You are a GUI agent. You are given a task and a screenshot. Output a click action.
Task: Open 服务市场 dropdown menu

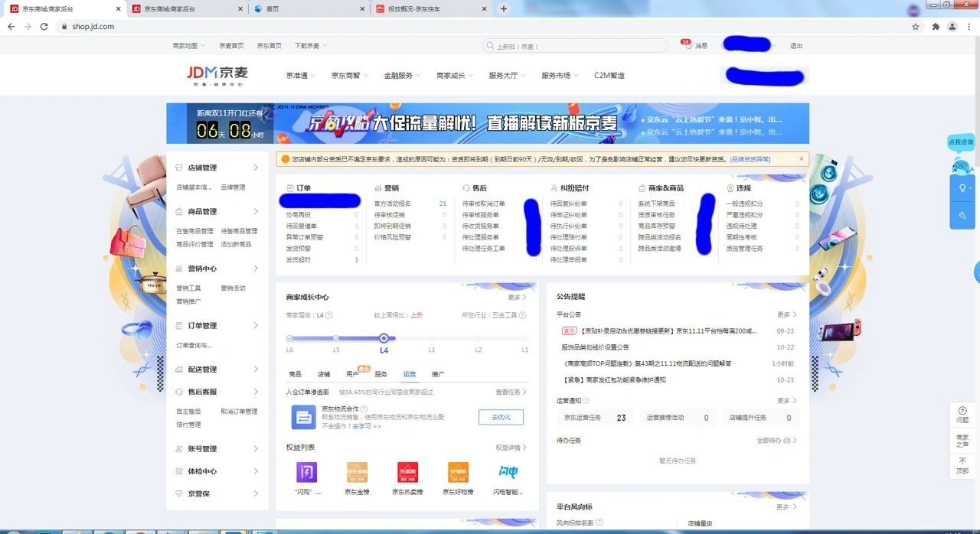(x=560, y=76)
